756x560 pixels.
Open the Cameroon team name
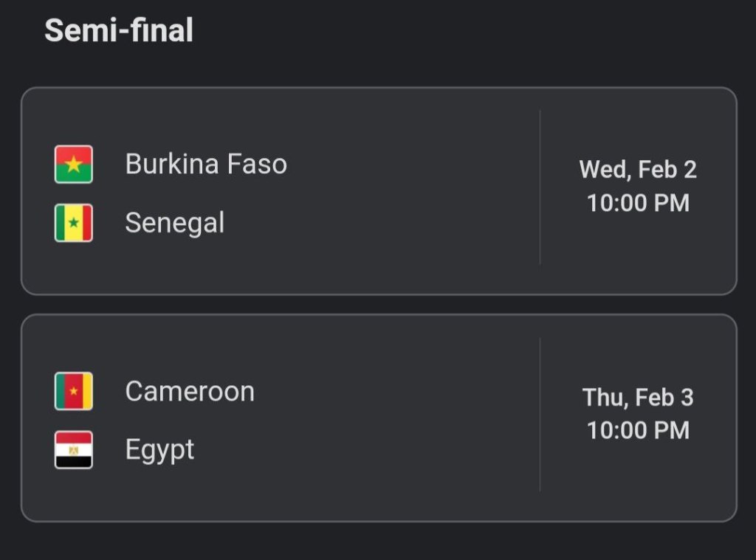tap(190, 391)
